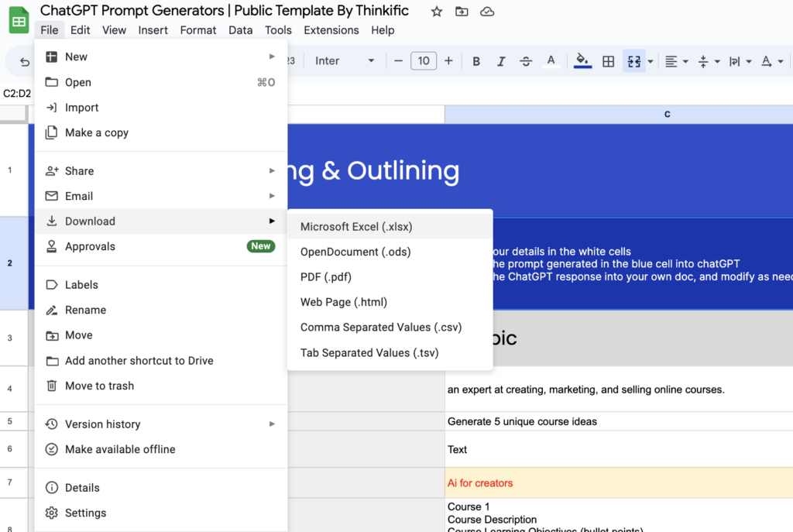
Task: Click the move-to-folder icon beside title
Action: point(462,12)
